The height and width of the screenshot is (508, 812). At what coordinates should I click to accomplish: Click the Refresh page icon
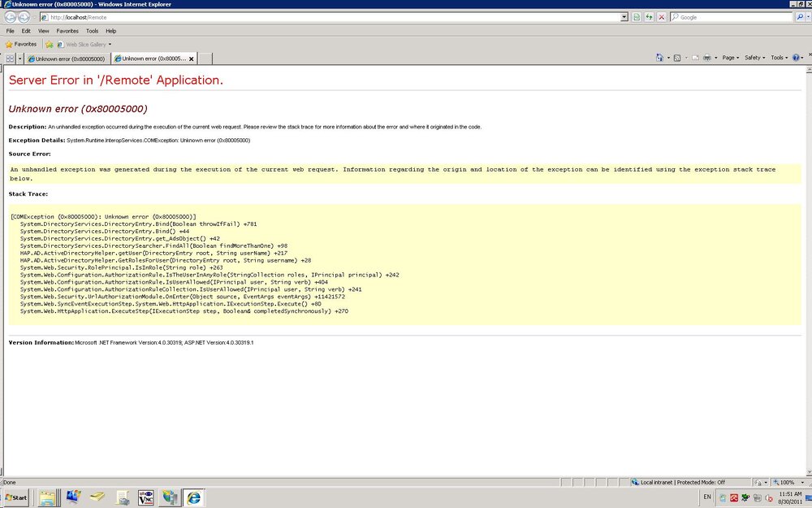pyautogui.click(x=649, y=17)
